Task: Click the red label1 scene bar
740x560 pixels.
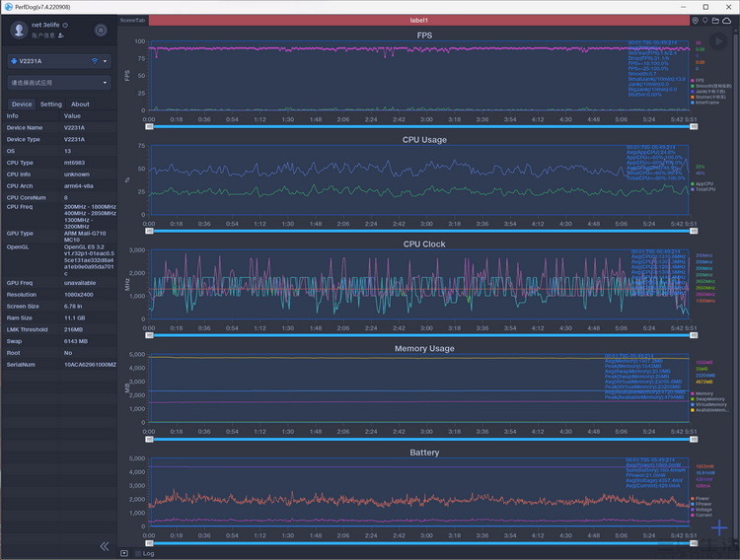Action: (x=418, y=21)
